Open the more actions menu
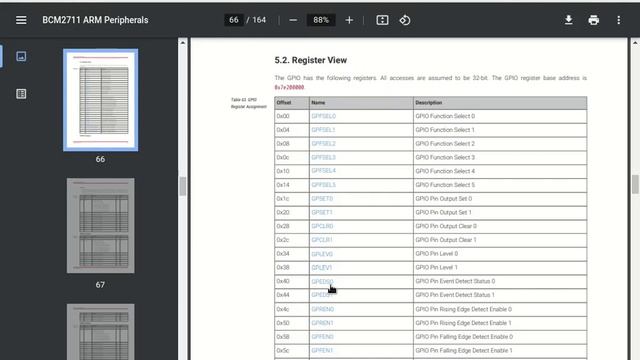This screenshot has width=640, height=360. tap(618, 20)
